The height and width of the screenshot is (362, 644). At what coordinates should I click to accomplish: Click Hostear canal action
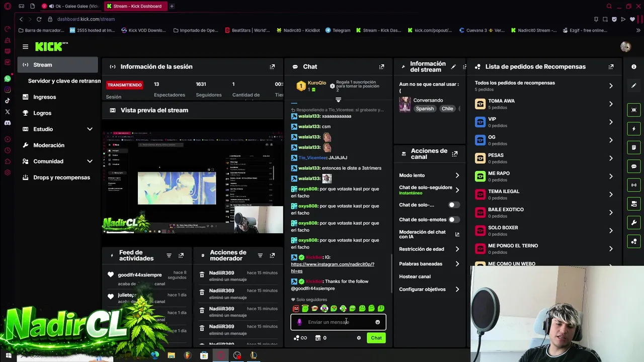tap(415, 277)
